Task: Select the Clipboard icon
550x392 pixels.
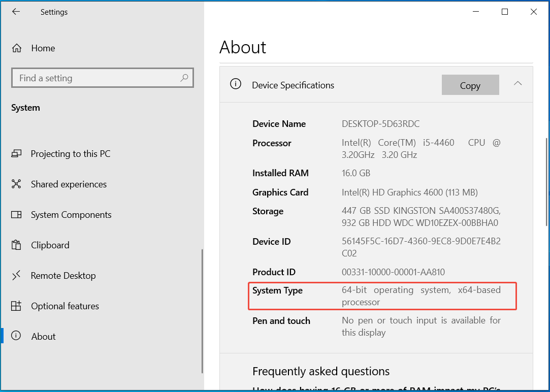Action: click(x=16, y=245)
